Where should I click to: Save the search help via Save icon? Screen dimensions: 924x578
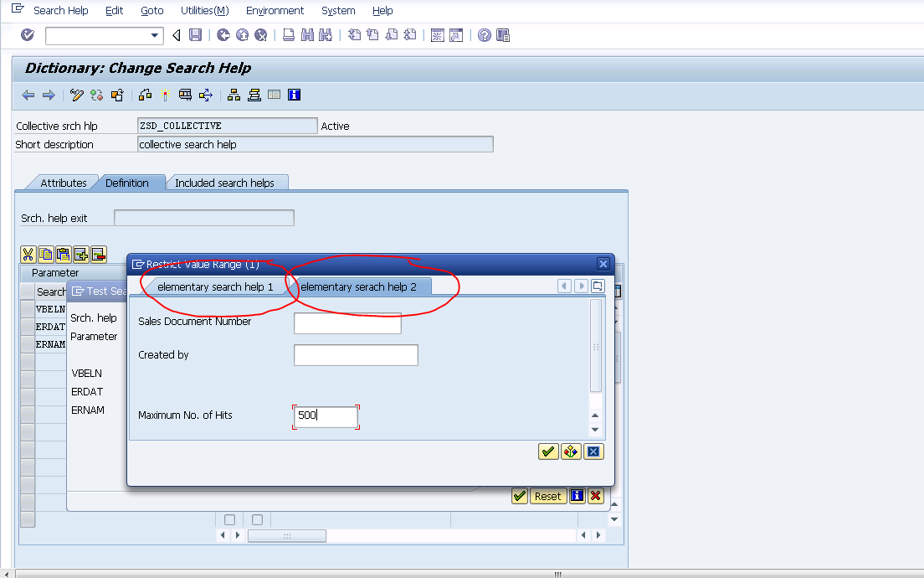(x=197, y=35)
